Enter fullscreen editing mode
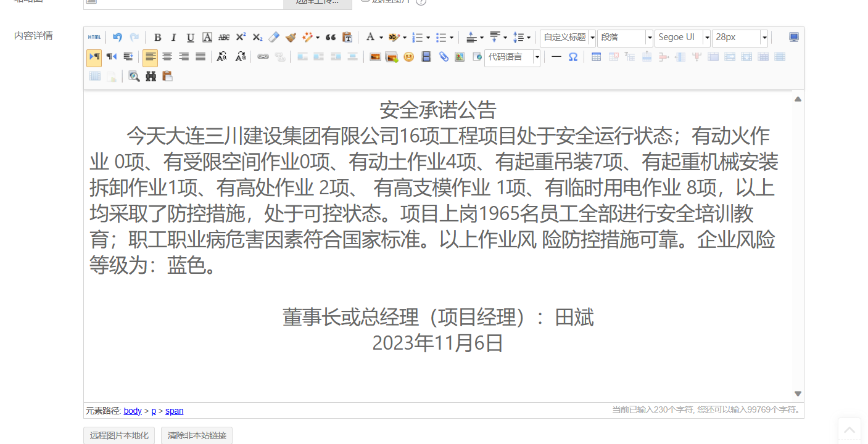This screenshot has height=444, width=868. [794, 38]
